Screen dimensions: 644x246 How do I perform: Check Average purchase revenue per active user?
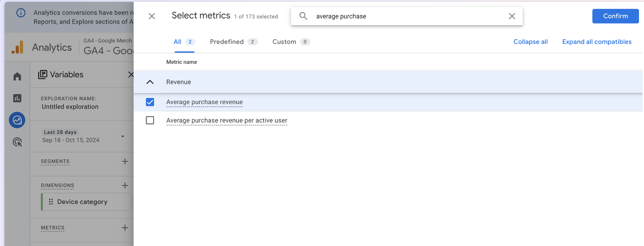pyautogui.click(x=150, y=120)
